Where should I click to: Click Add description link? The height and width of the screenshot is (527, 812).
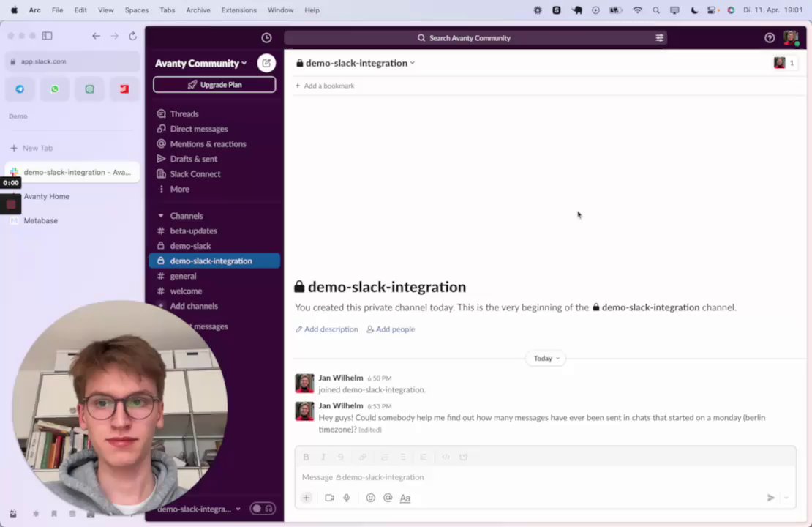point(327,329)
